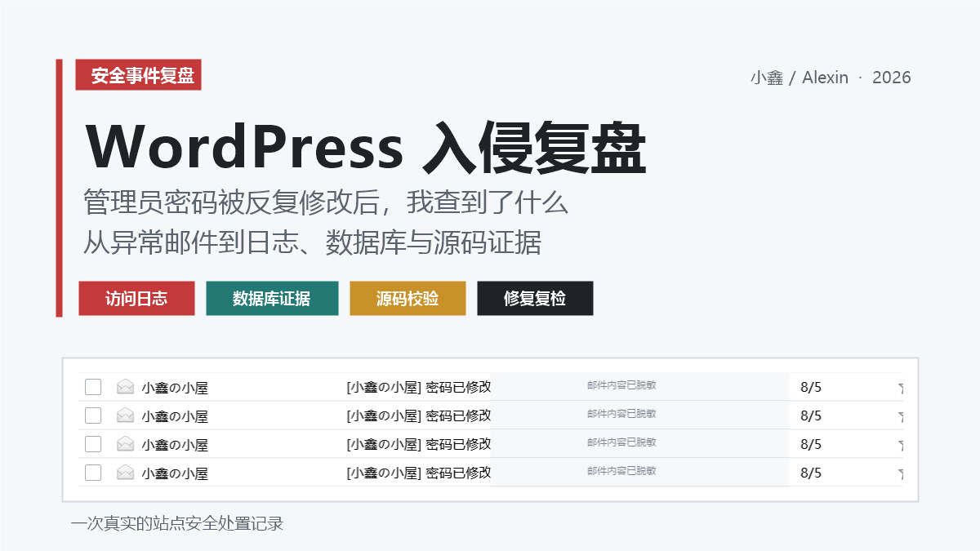Viewport: 980px width, 551px height.
Task: Tick the checkbox of the first email row
Action: (x=93, y=387)
